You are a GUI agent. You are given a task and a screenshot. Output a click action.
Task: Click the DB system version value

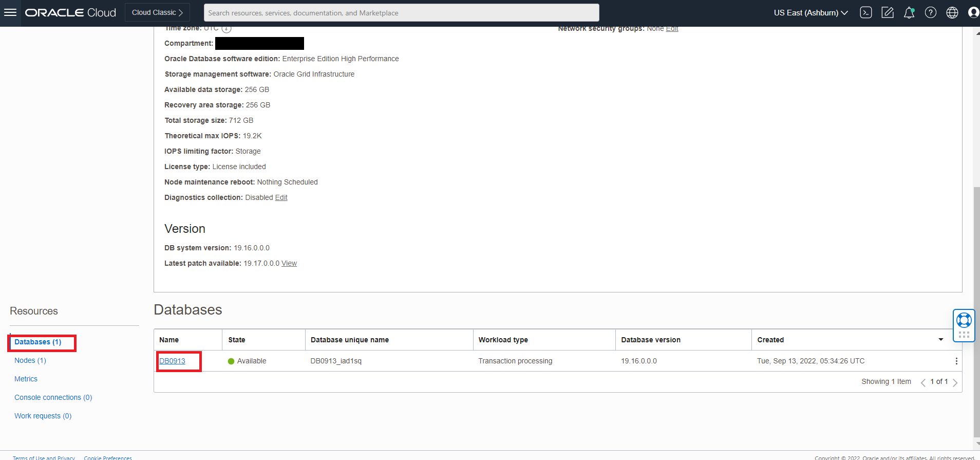(252, 248)
